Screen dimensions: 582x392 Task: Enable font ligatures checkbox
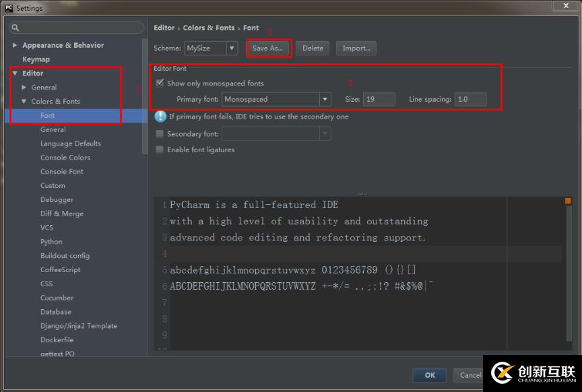[160, 150]
